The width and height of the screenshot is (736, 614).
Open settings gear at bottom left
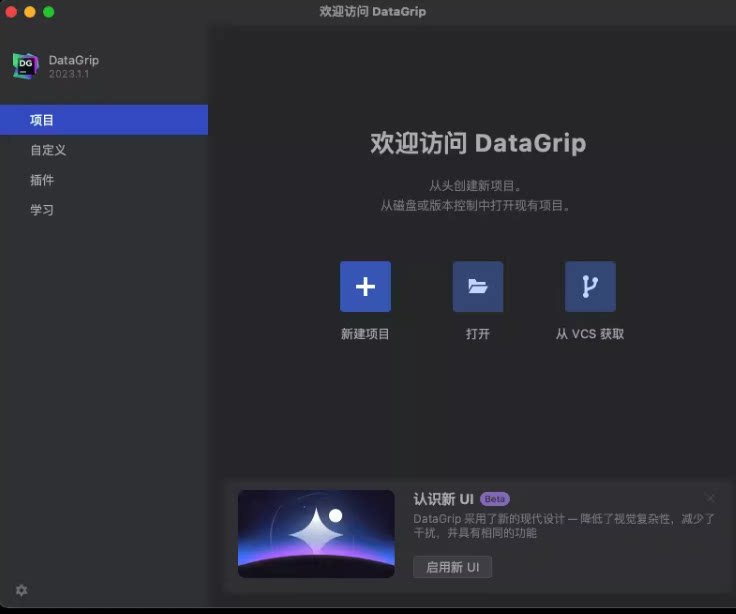coord(22,590)
